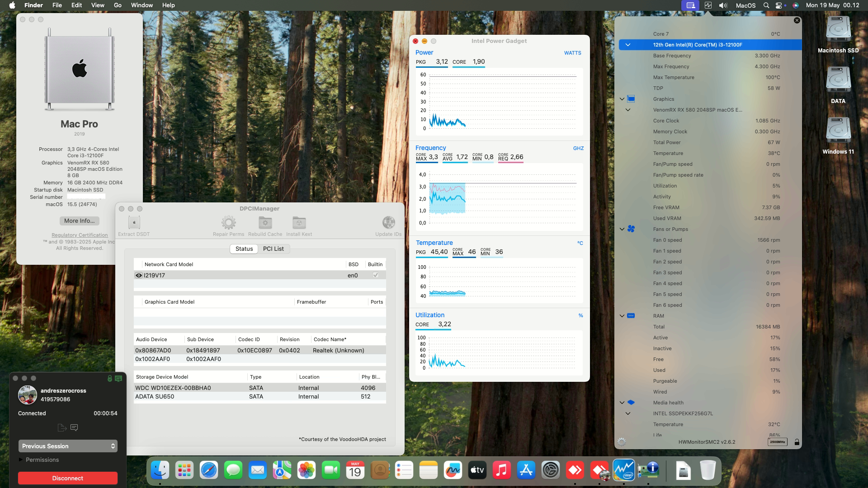
Task: Click the More Info button
Action: point(79,221)
